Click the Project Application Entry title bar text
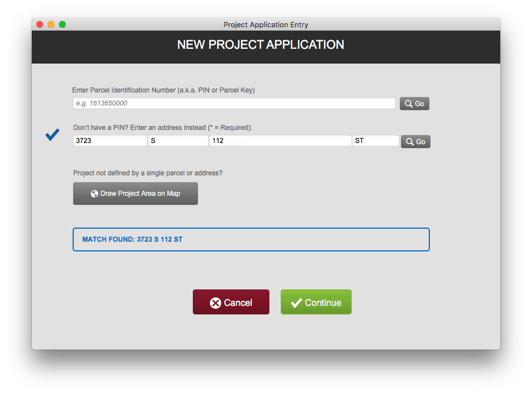Screen dimensions: 532x395 pos(265,24)
